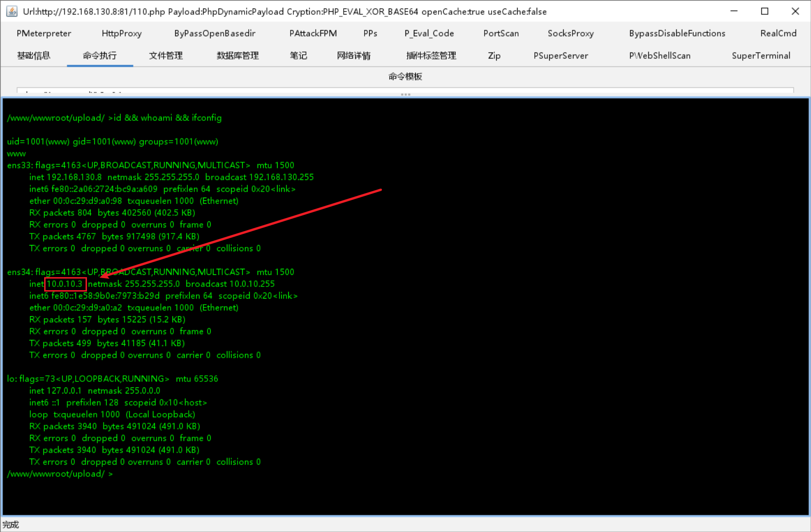Switch to the RealCmd tab
Image resolution: width=811 pixels, height=532 pixels.
pos(778,33)
